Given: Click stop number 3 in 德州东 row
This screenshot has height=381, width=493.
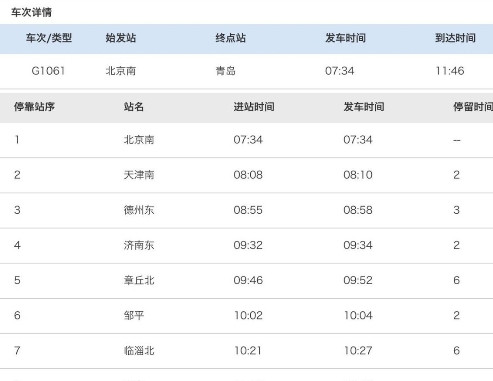Looking at the screenshot, I should pos(17,210).
